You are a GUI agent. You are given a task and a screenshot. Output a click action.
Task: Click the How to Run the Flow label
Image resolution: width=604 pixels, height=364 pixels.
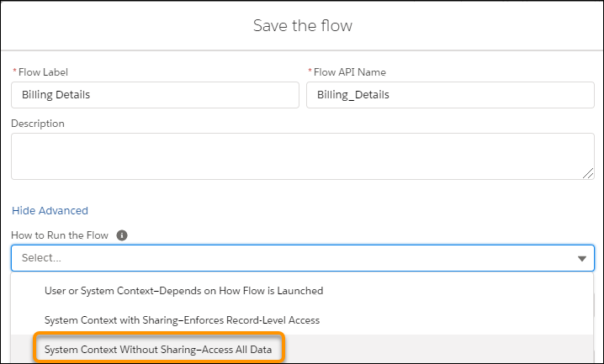[60, 235]
